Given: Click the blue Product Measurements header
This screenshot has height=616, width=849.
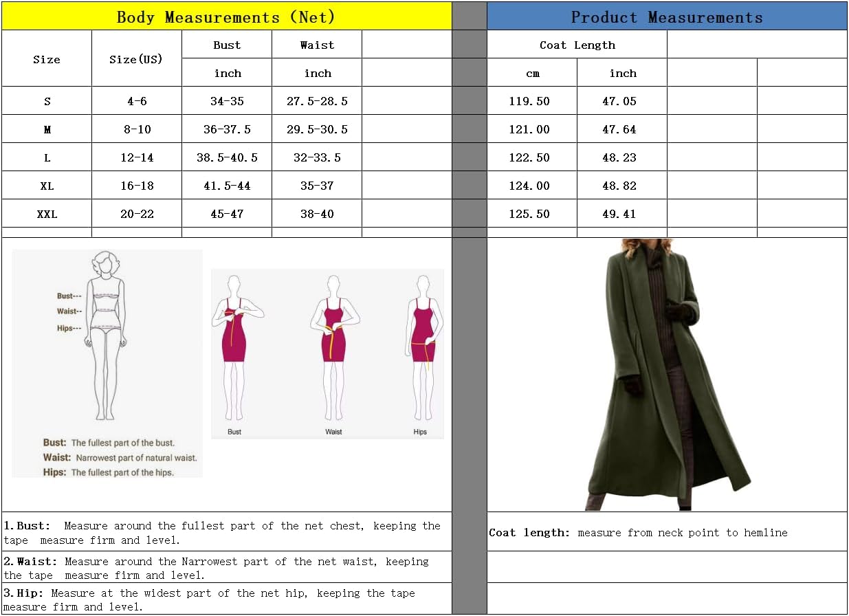Looking at the screenshot, I should click(666, 17).
